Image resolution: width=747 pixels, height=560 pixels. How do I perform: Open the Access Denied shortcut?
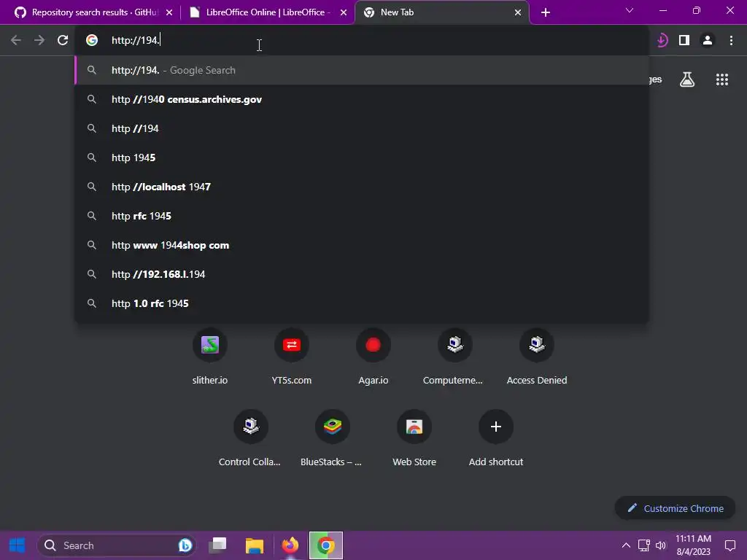coord(536,356)
